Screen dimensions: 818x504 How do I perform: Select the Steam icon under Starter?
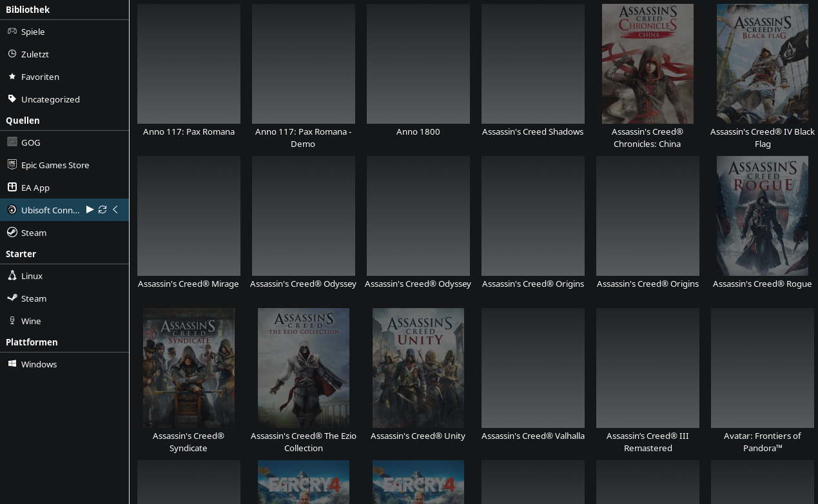tap(12, 298)
